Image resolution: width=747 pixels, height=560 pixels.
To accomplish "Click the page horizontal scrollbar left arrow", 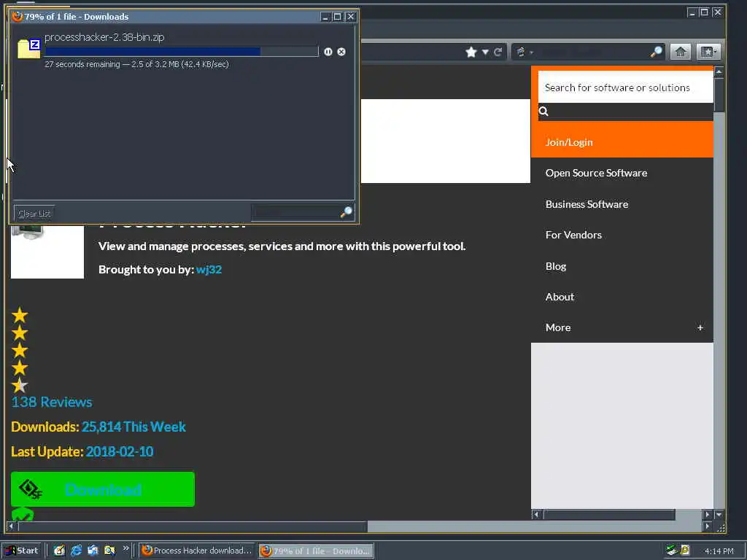I will pos(10,526).
